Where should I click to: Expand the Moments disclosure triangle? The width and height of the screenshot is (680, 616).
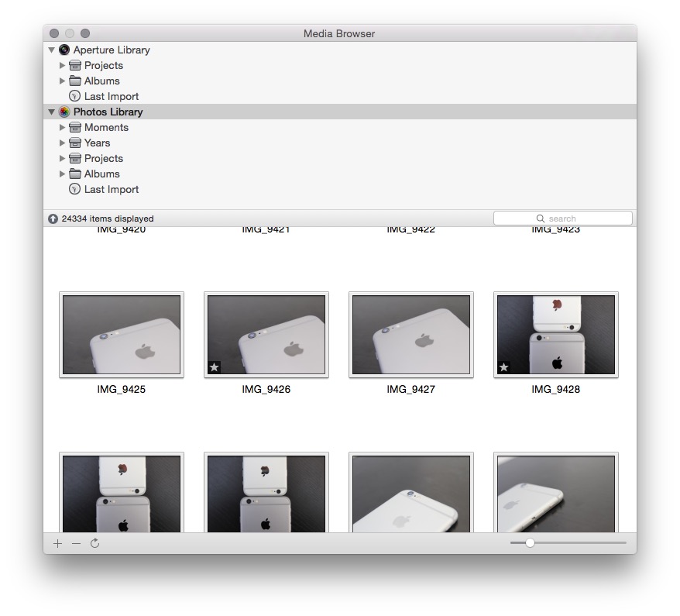pos(62,128)
